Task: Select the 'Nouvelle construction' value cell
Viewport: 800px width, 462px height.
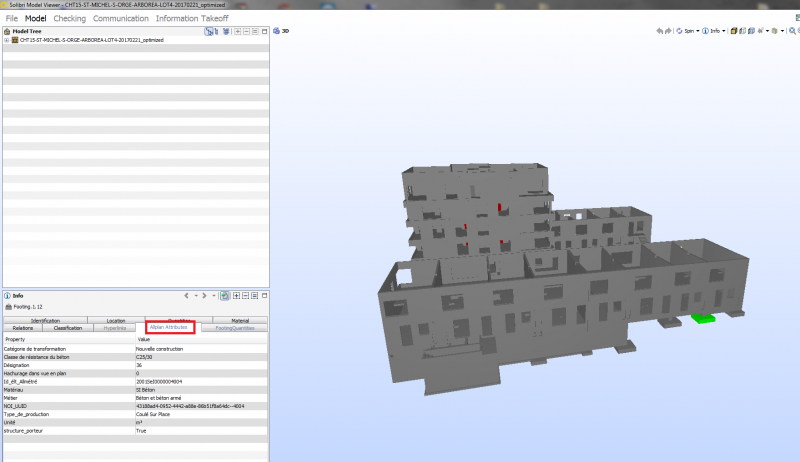Action: (202, 349)
